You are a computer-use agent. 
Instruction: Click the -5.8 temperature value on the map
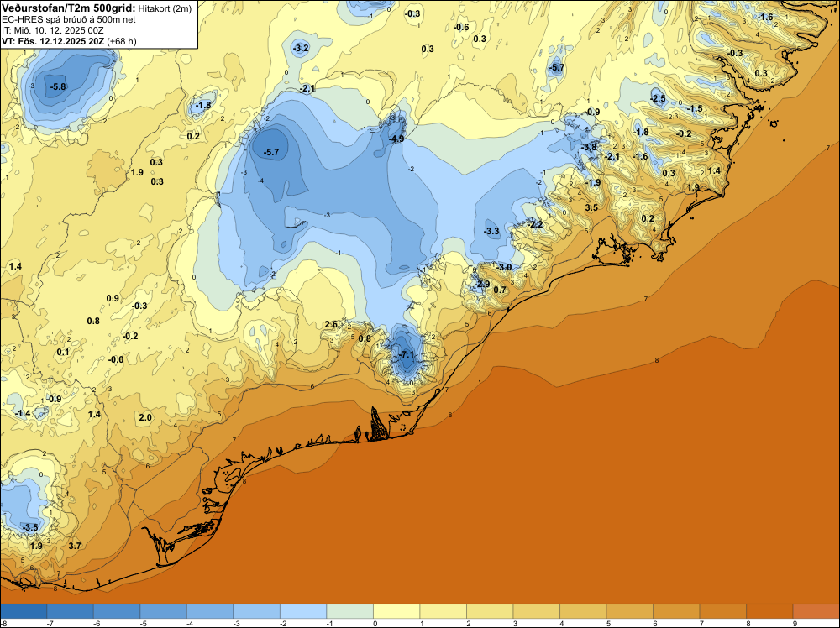tap(58, 86)
